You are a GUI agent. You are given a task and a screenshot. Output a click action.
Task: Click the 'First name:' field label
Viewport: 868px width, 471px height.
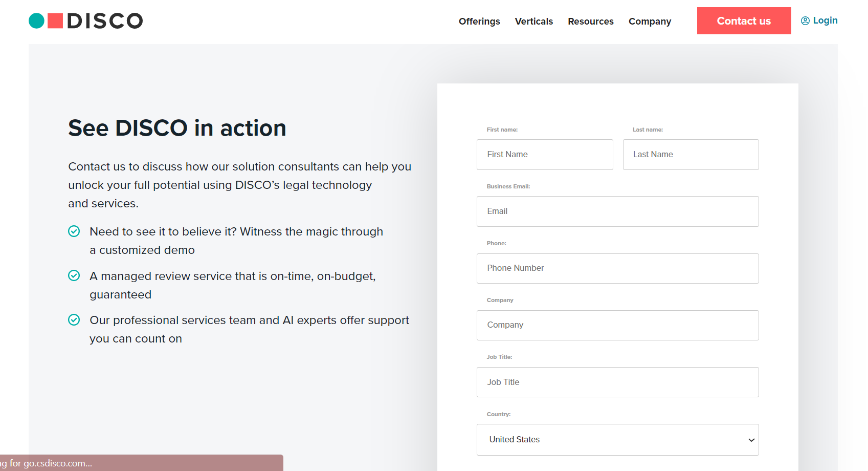click(502, 130)
